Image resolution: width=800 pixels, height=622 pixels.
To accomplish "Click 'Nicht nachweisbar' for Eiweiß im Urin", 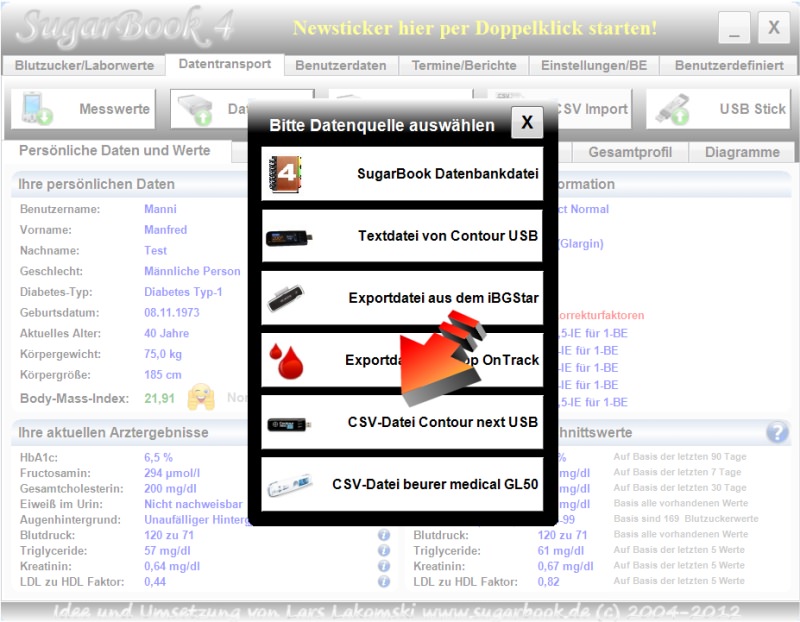I will click(193, 504).
